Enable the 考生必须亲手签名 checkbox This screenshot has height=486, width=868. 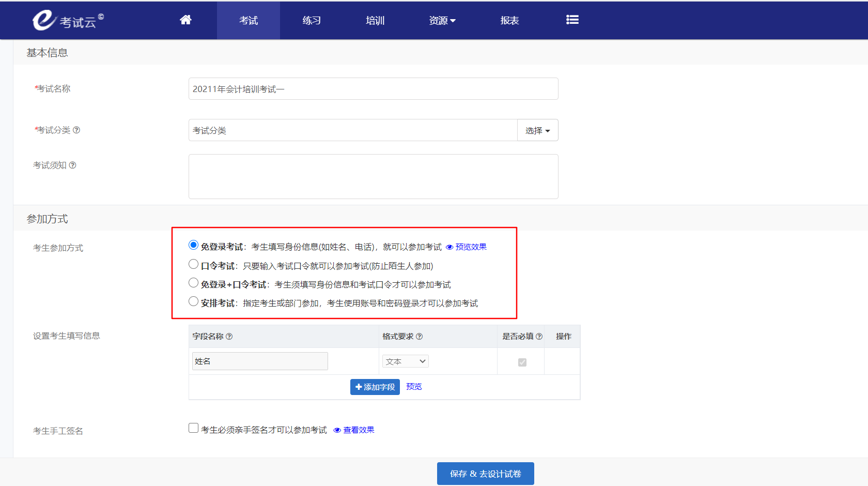(193, 428)
